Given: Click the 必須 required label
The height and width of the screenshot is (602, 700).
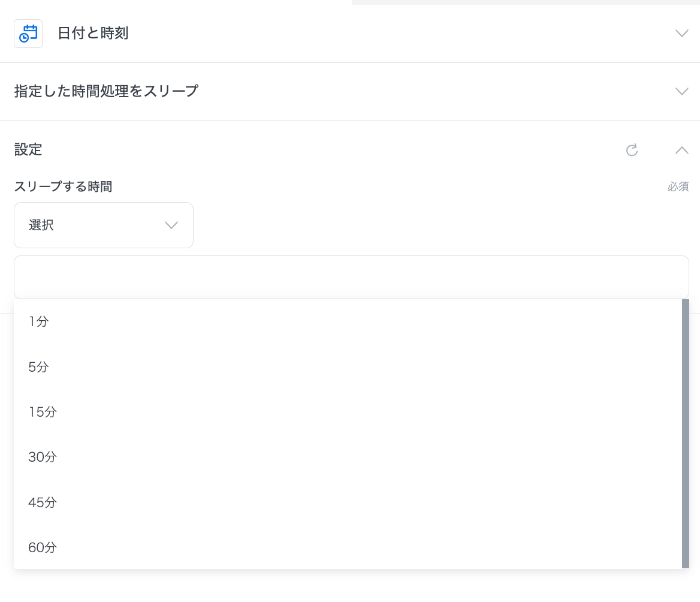Looking at the screenshot, I should coord(678,187).
